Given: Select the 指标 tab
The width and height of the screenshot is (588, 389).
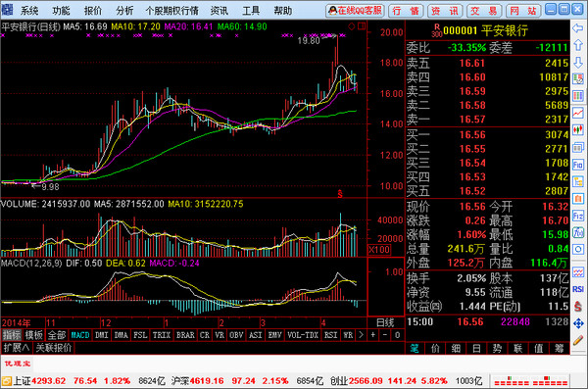Looking at the screenshot, I should (x=12, y=335).
